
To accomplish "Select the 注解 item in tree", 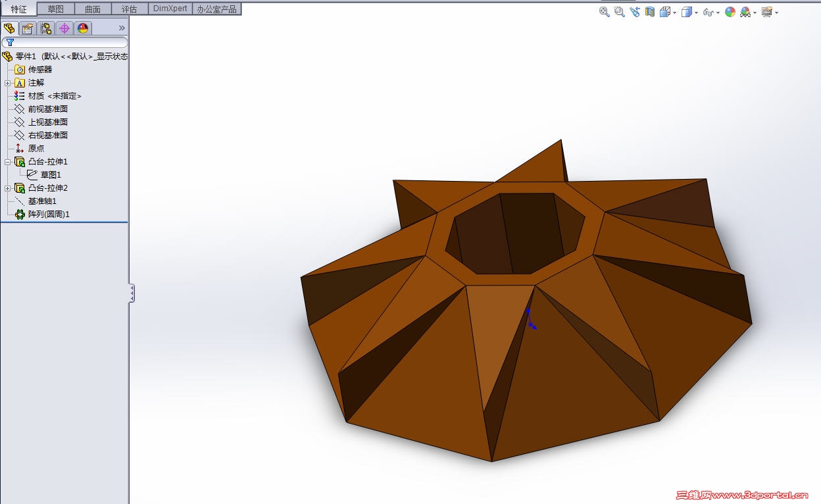I will coord(36,83).
